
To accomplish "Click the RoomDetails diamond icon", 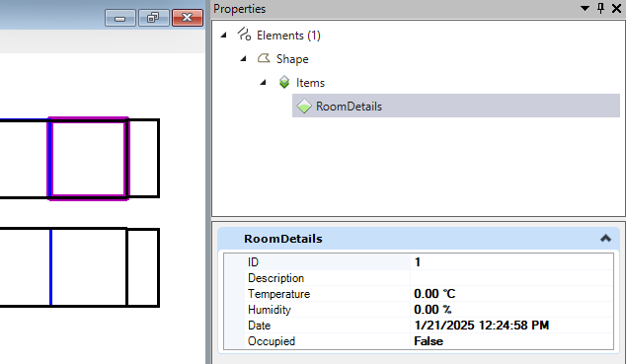I will [x=304, y=107].
